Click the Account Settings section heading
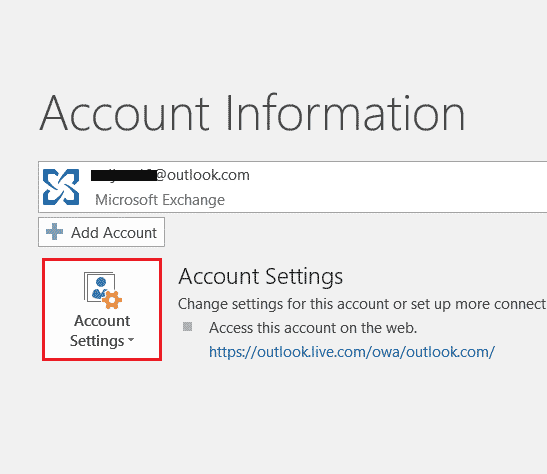The width and height of the screenshot is (547, 474). coord(261,277)
